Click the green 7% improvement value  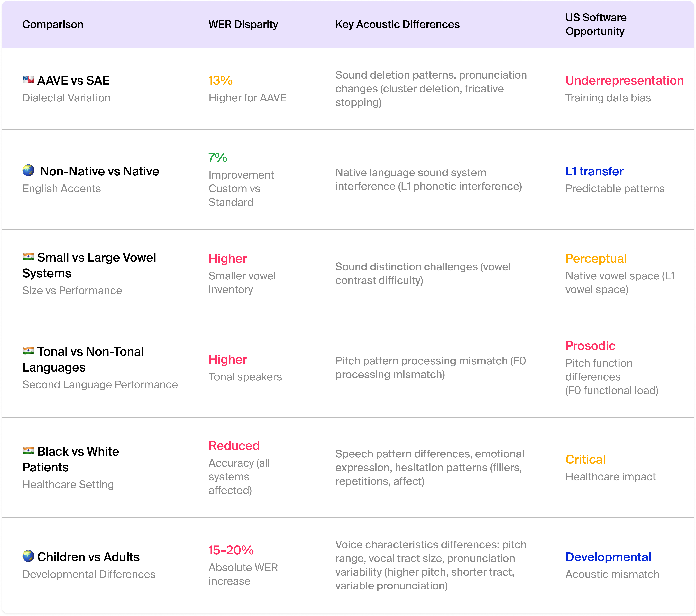click(x=218, y=158)
